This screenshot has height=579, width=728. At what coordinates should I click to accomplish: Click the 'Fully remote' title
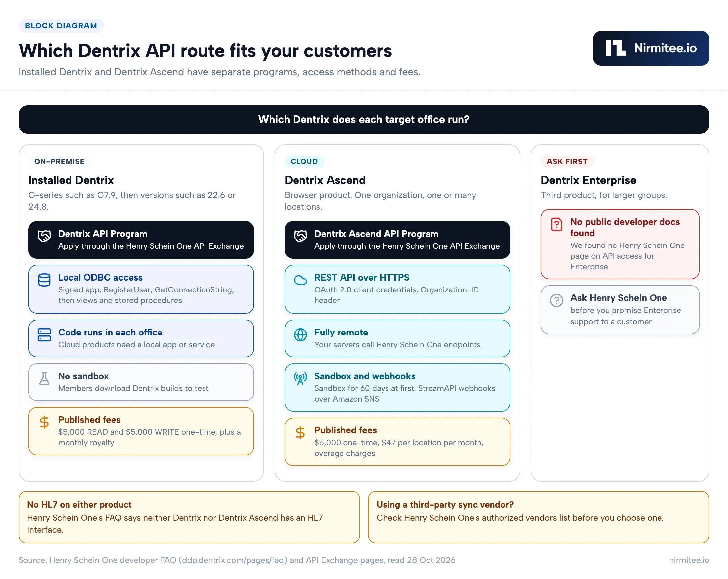coord(341,332)
